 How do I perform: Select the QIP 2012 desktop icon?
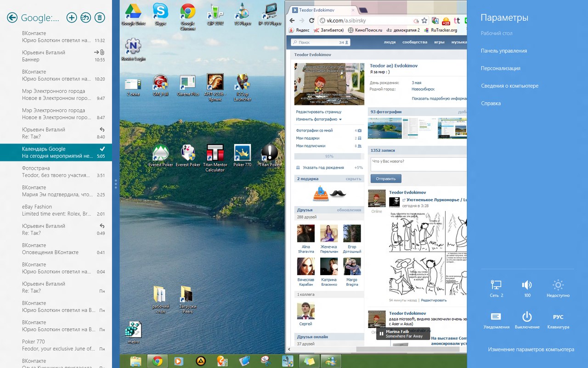[x=215, y=14]
